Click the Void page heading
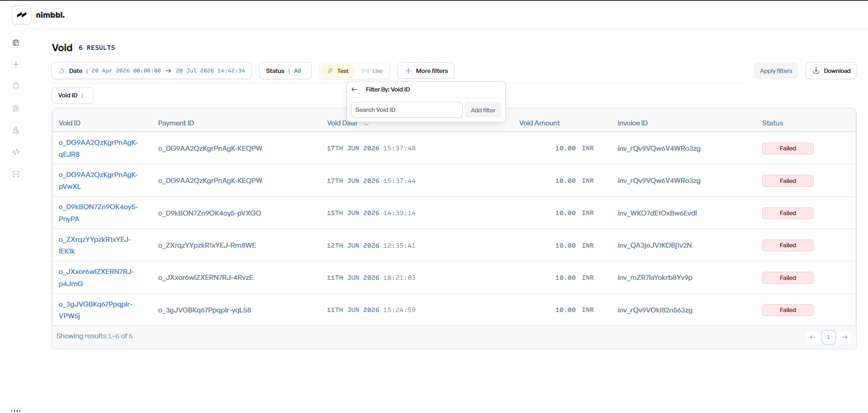This screenshot has width=868, height=413. coord(62,48)
